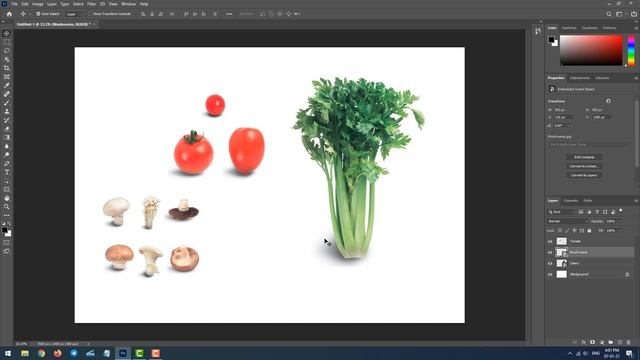Image resolution: width=640 pixels, height=360 pixels.
Task: Hide the Tomato layer
Action: tap(550, 242)
